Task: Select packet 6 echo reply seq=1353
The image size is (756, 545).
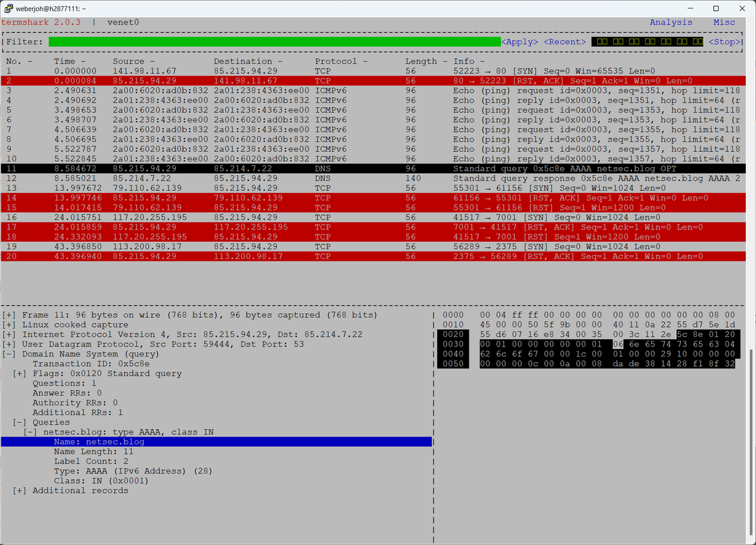Action: coord(374,120)
